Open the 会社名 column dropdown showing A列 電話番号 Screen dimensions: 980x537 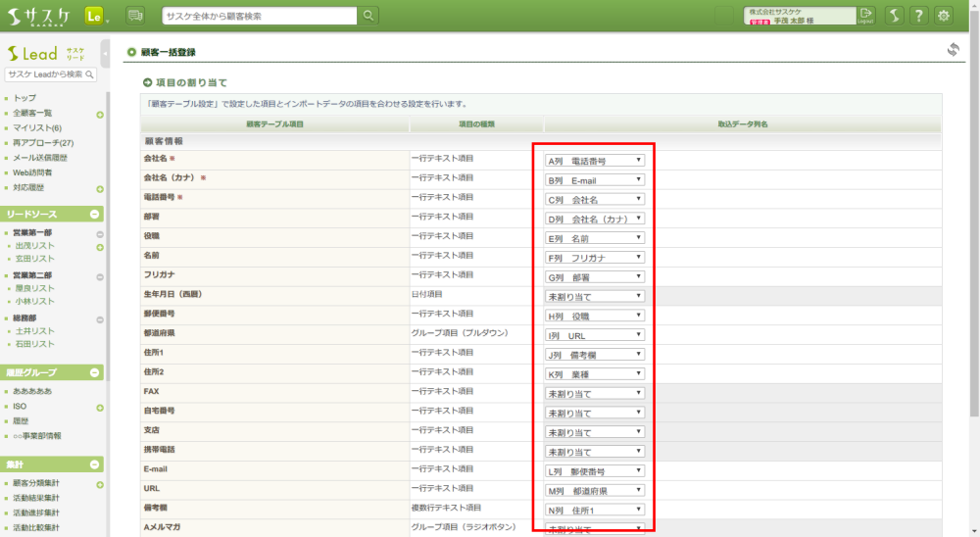595,160
